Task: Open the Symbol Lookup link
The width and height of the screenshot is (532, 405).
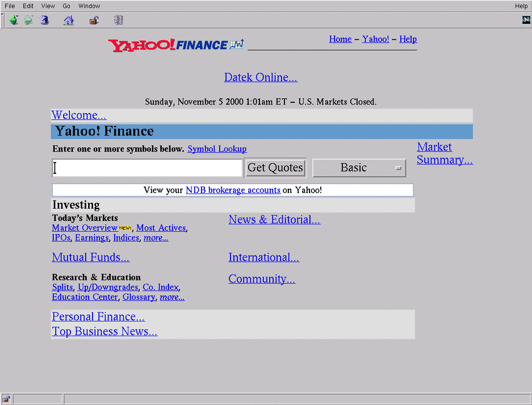Action: click(x=217, y=149)
